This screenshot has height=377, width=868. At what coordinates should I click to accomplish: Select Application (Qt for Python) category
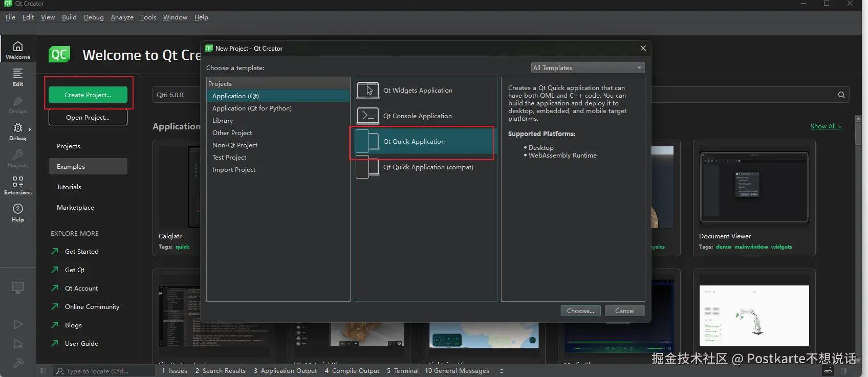(x=278, y=108)
